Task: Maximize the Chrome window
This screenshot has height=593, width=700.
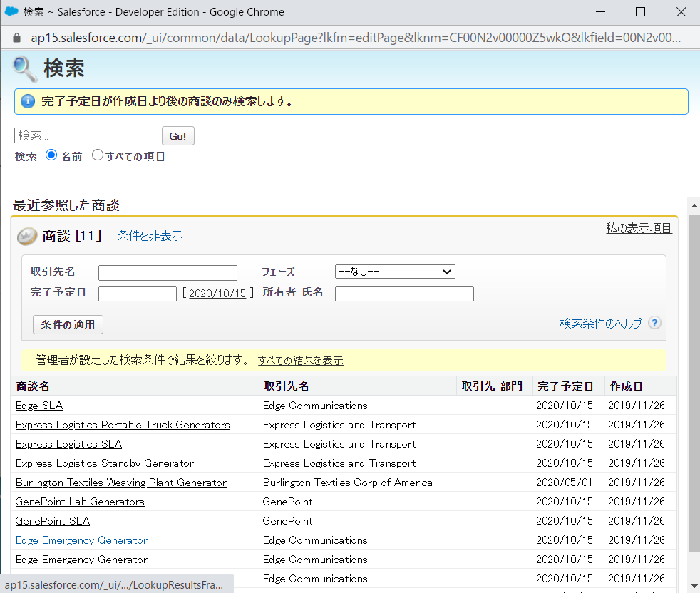Action: point(640,12)
